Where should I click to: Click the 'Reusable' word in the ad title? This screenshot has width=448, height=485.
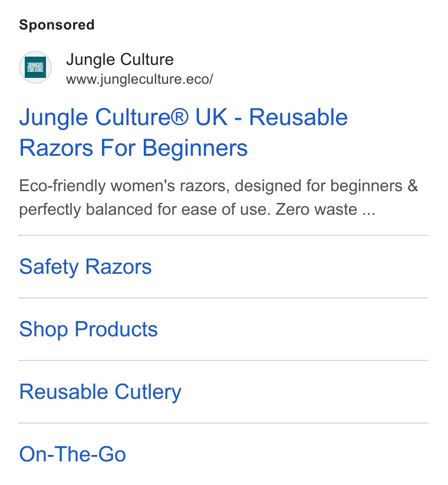click(298, 117)
